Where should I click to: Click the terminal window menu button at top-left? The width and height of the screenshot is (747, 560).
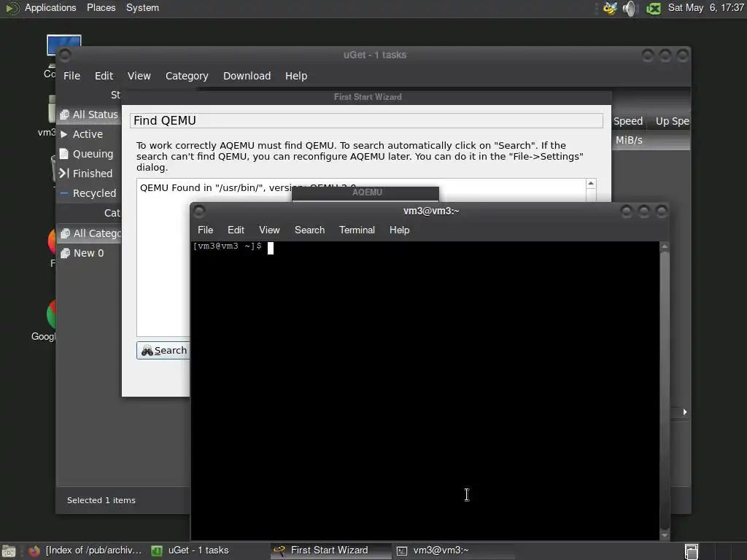(200, 211)
